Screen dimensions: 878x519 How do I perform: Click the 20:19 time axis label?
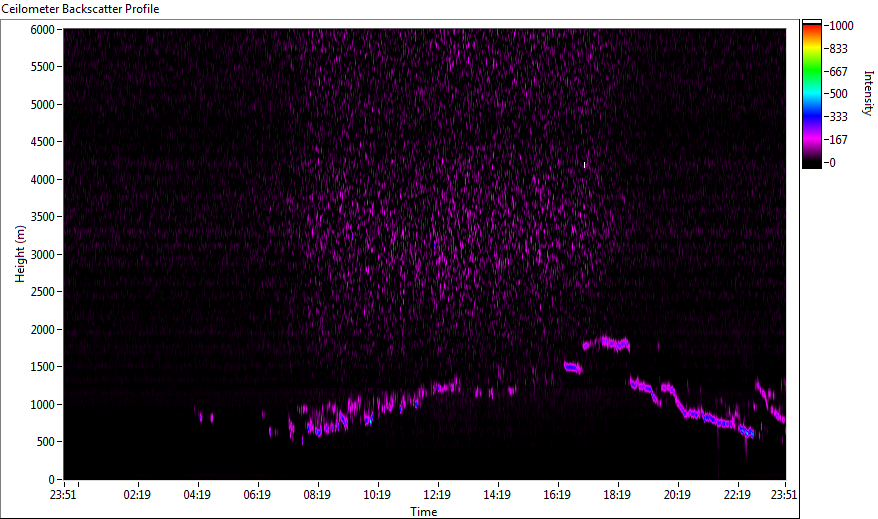click(x=677, y=494)
